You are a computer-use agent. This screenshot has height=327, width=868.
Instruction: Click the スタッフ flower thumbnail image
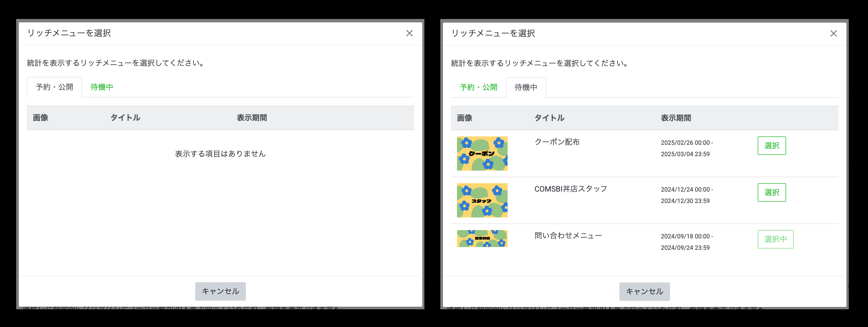482,200
